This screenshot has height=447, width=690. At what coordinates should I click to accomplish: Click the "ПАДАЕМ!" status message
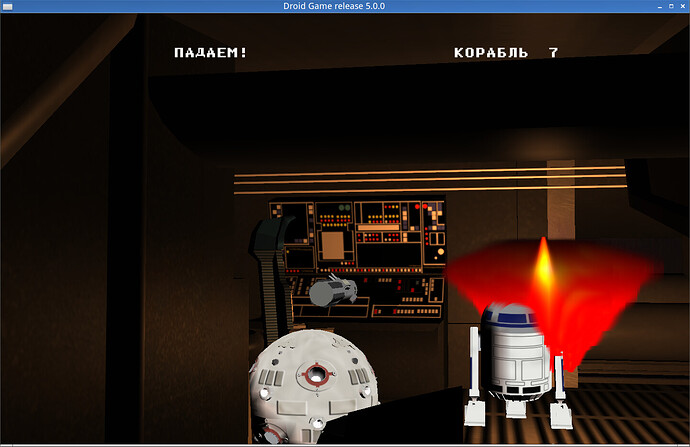click(210, 53)
